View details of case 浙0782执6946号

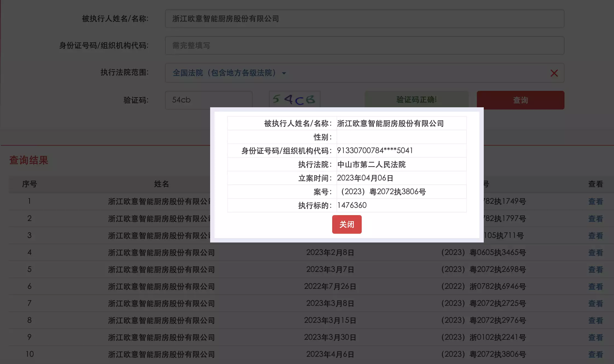coord(595,286)
